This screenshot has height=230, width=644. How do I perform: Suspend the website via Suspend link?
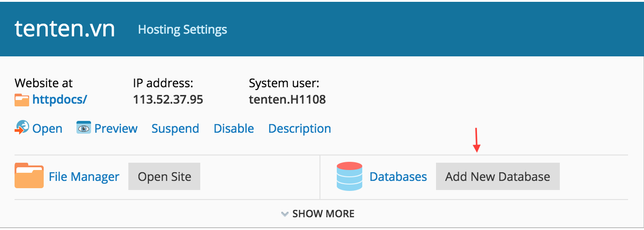(x=175, y=129)
